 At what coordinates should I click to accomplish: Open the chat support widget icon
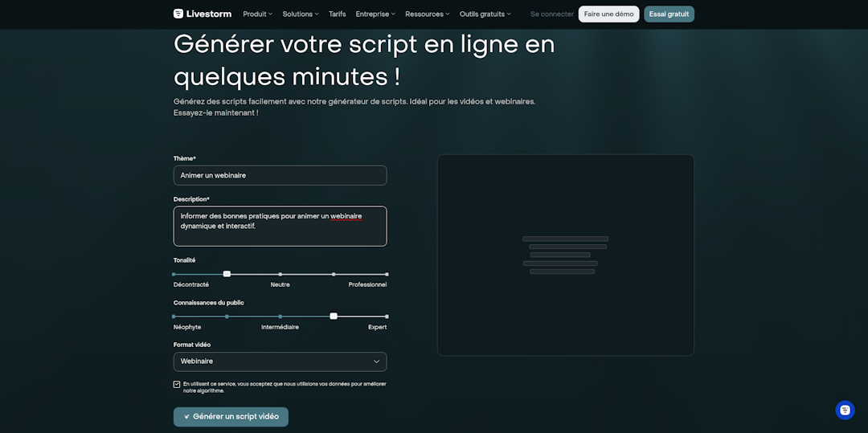(845, 410)
